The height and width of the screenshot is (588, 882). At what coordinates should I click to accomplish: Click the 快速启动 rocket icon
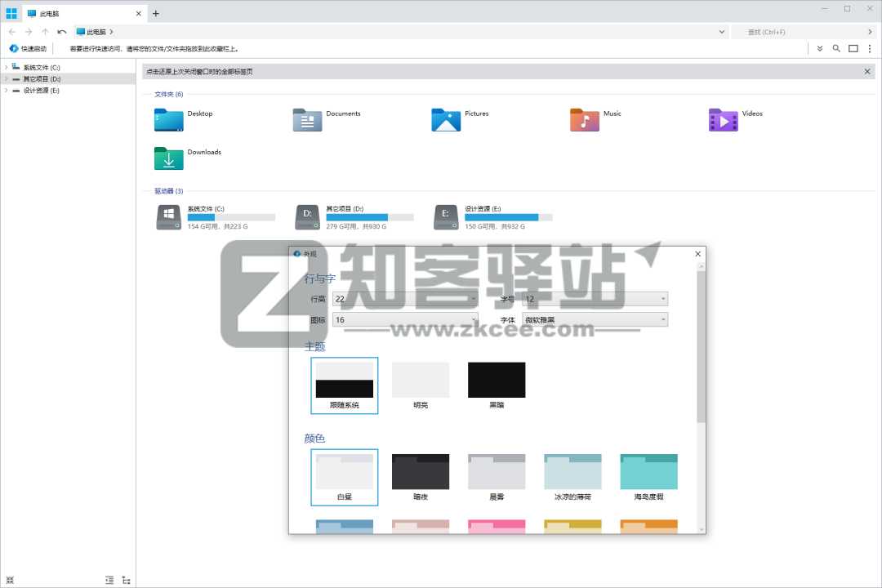tap(13, 48)
